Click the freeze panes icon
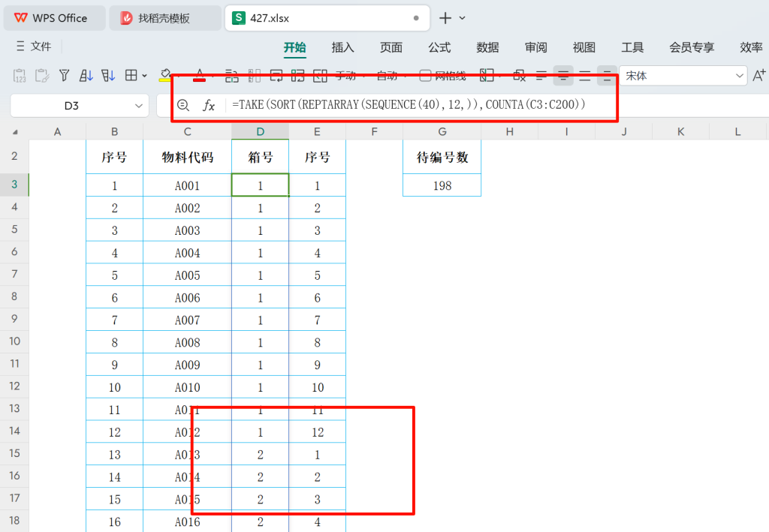This screenshot has width=769, height=532. (487, 75)
